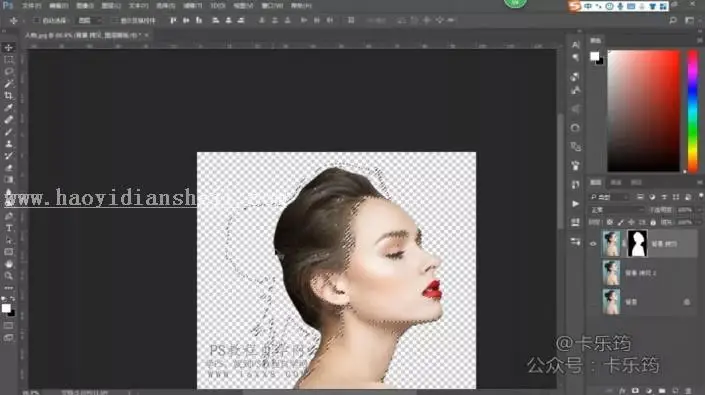Screen dimensions: 705x395
Task: Select the Crop tool
Action: click(x=9, y=96)
